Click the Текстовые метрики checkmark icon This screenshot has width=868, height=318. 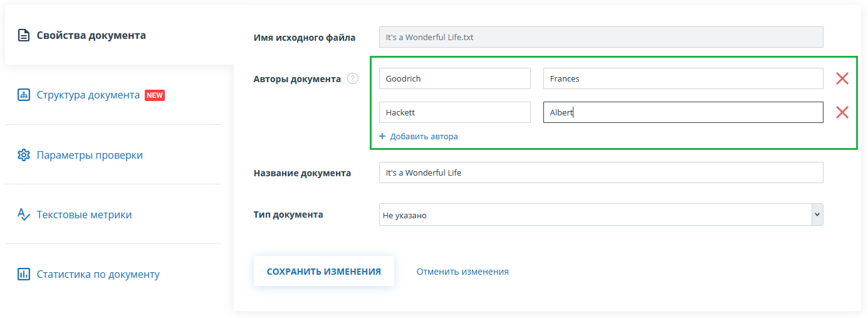click(24, 215)
